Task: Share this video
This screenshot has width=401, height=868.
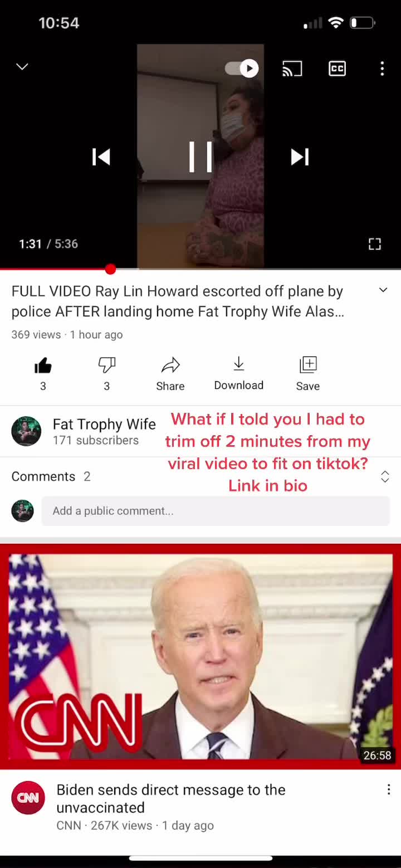Action: point(170,373)
